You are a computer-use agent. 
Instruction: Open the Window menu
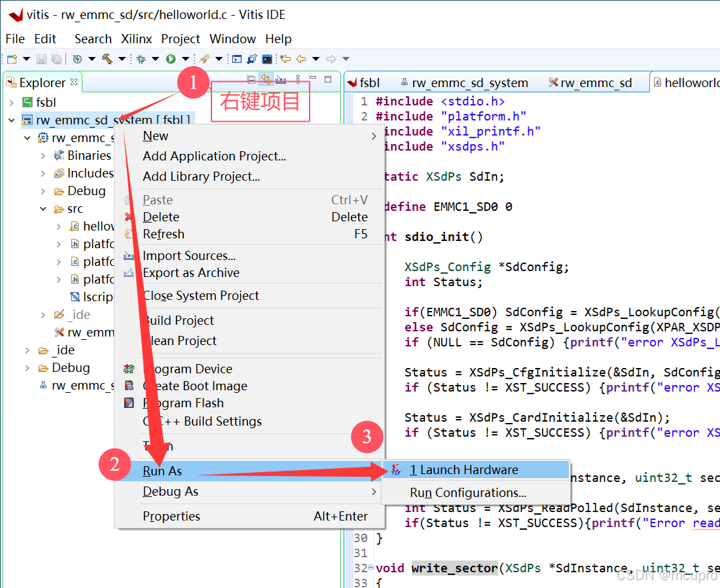coord(232,39)
